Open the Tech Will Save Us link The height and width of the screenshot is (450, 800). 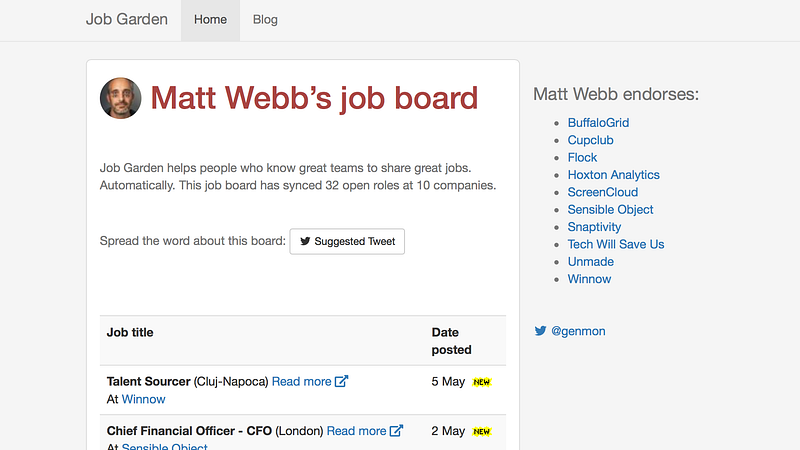[x=615, y=244]
